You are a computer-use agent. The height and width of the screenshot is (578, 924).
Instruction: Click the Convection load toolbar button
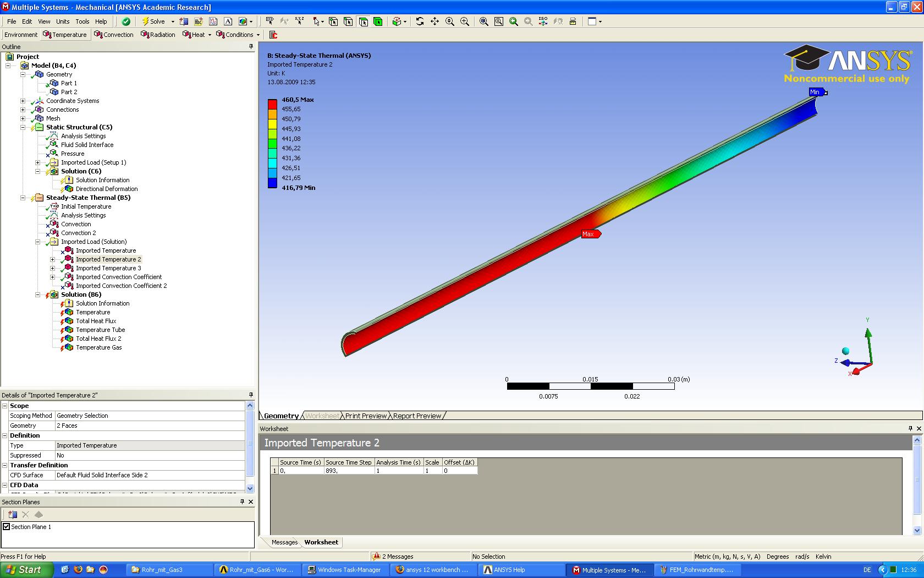pos(114,35)
